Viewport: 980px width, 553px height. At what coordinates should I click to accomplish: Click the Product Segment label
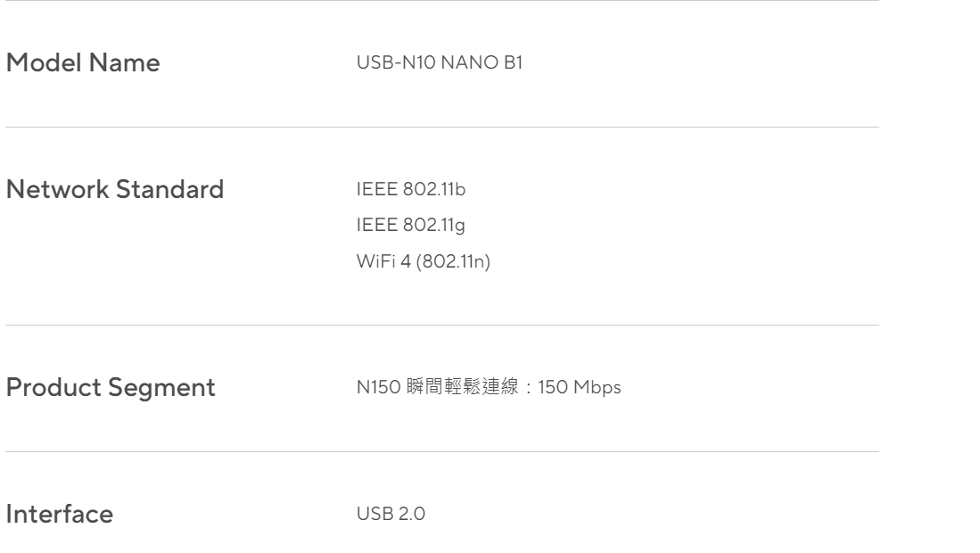pos(111,388)
